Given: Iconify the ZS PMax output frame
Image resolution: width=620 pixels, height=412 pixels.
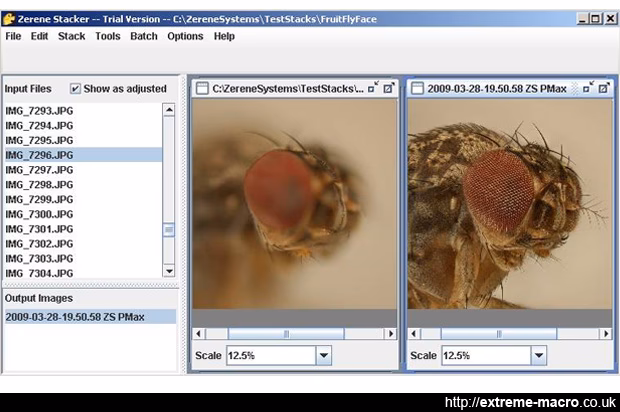Looking at the screenshot, I should (587, 88).
